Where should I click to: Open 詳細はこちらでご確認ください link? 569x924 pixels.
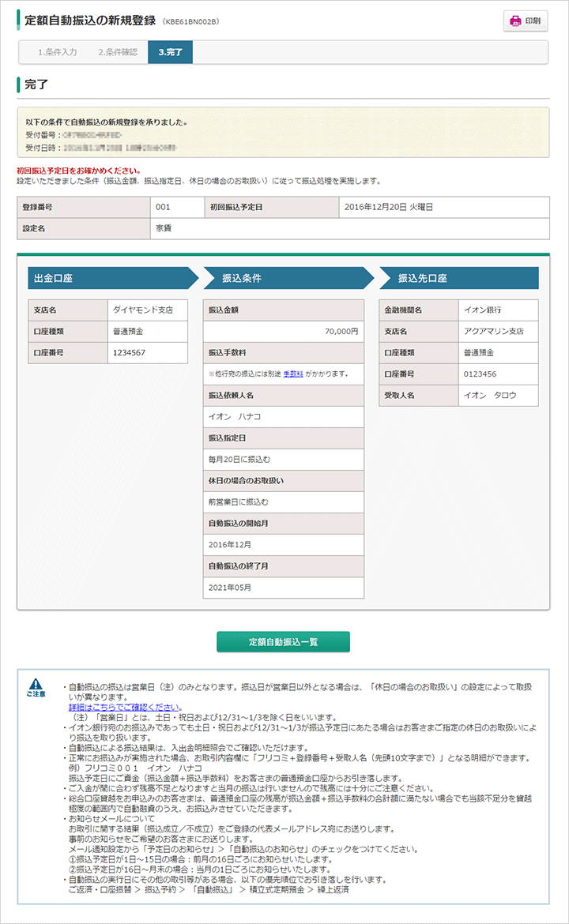click(124, 707)
